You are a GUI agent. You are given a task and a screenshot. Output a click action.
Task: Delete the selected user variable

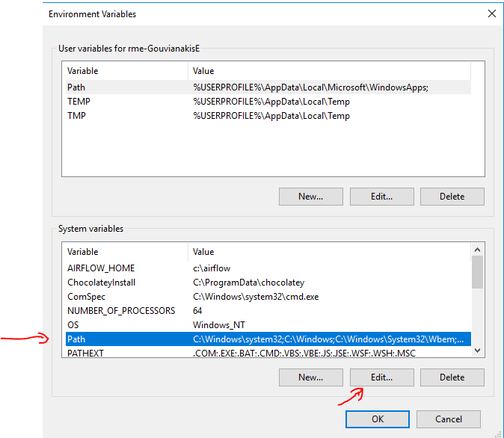[x=452, y=197]
